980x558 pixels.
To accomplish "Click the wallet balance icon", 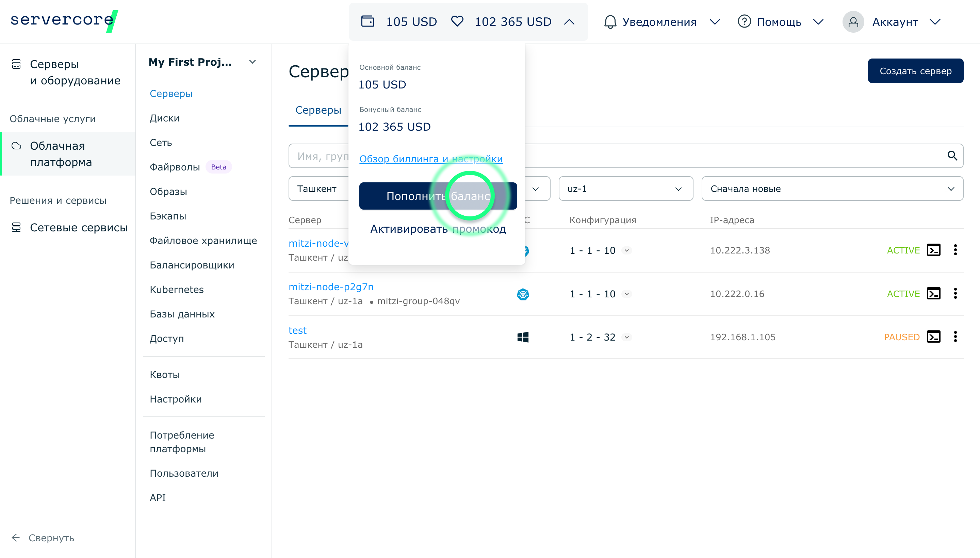I will point(367,21).
